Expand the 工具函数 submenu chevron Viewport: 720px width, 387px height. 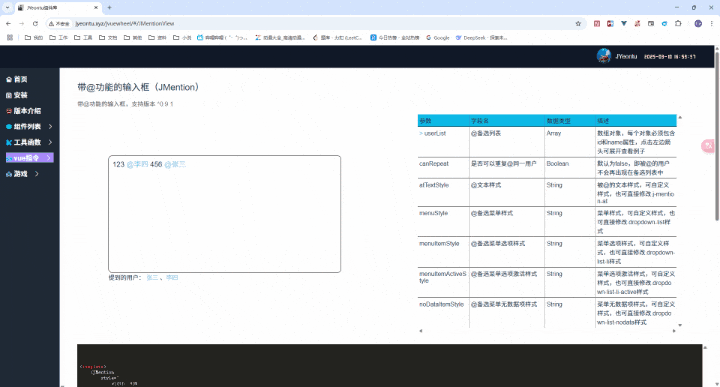50,142
